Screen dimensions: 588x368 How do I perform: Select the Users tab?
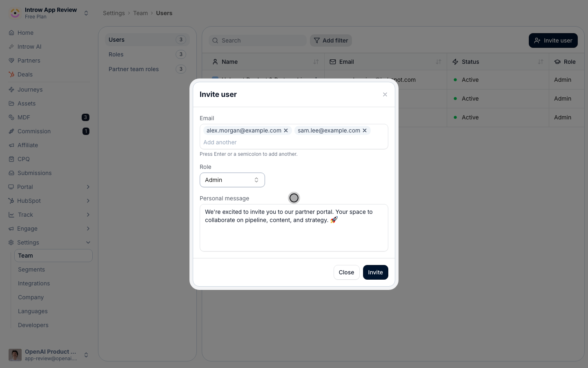(147, 40)
